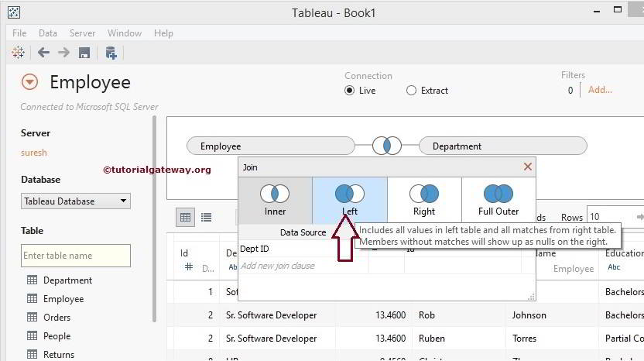Open the Tableau Database dropdown
The height and width of the screenshot is (361, 644).
[76, 201]
